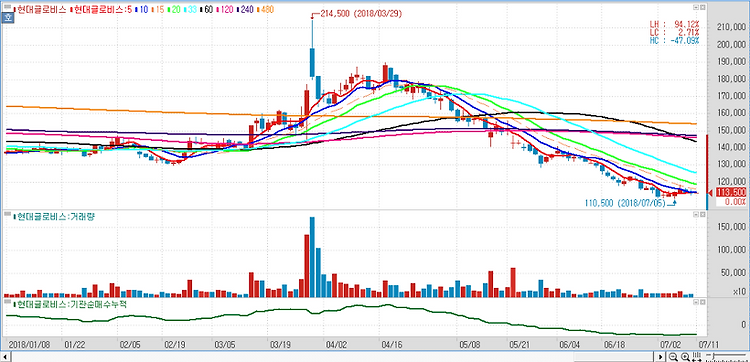
Task: Select the orange 480-day moving average legend
Action: [x=265, y=10]
